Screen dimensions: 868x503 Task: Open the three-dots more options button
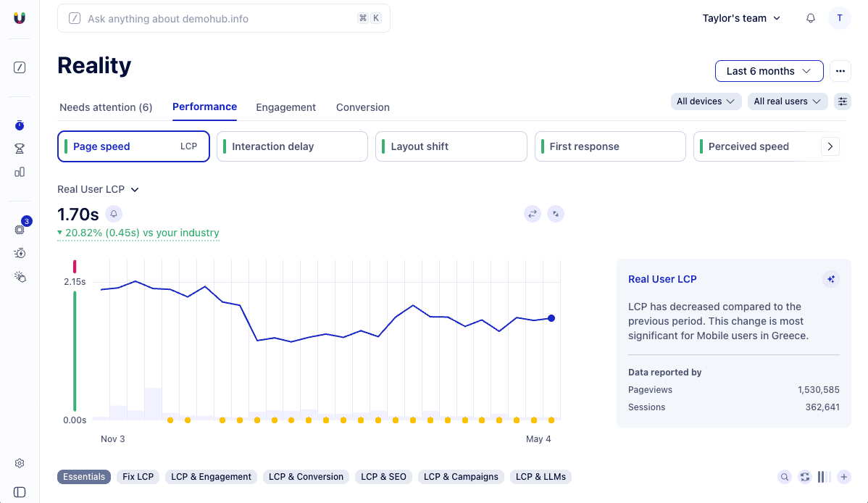(840, 71)
